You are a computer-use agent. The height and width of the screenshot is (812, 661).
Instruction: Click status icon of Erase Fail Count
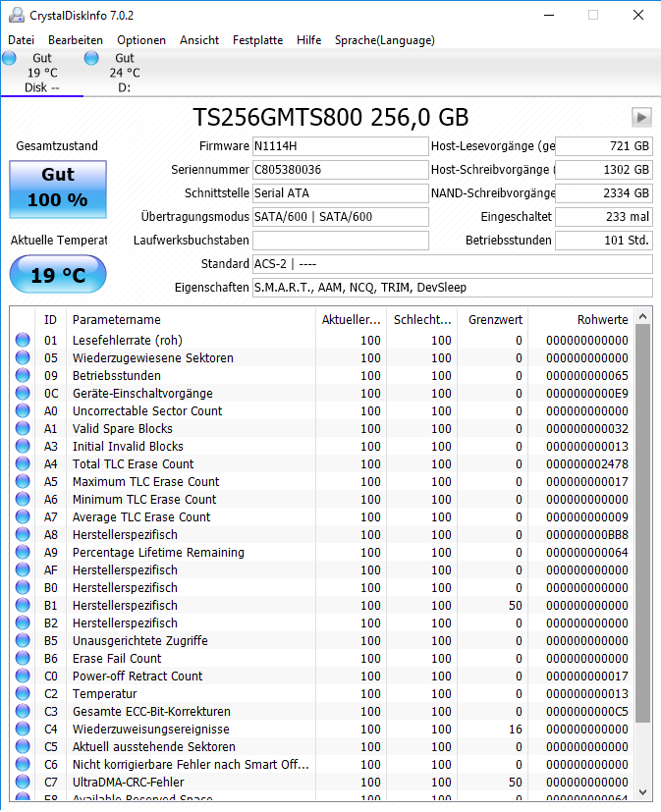23,658
